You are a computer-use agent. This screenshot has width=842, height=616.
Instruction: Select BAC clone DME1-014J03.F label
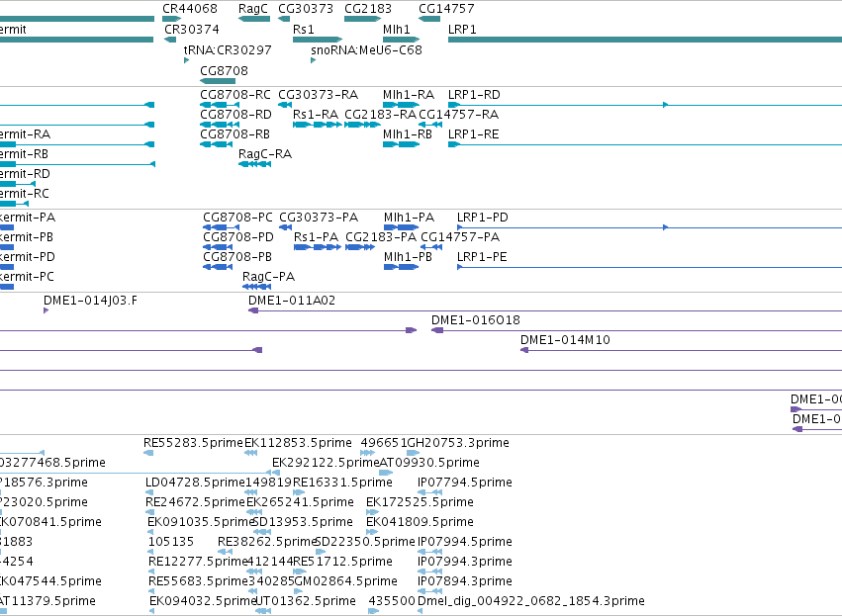(90, 301)
